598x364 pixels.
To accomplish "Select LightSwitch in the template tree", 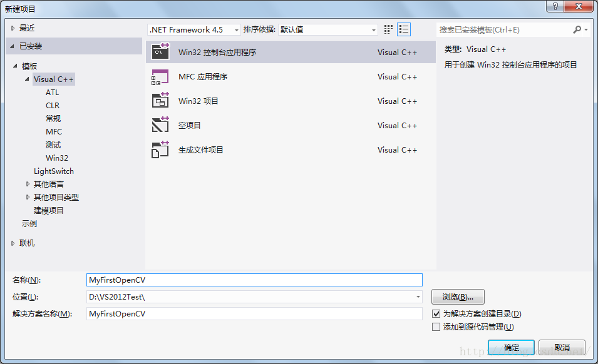I will pos(54,171).
